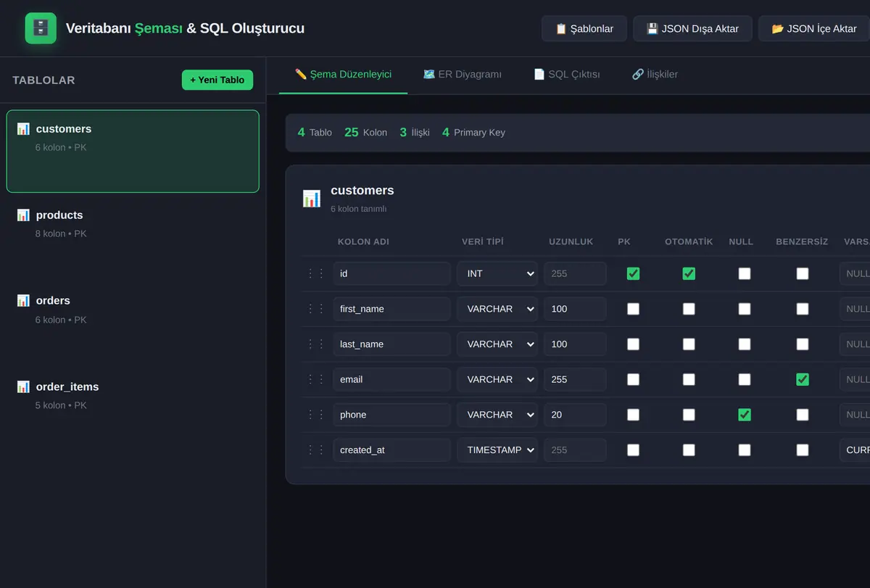Open the data type dropdown for id
The width and height of the screenshot is (870, 588).
pyautogui.click(x=497, y=273)
